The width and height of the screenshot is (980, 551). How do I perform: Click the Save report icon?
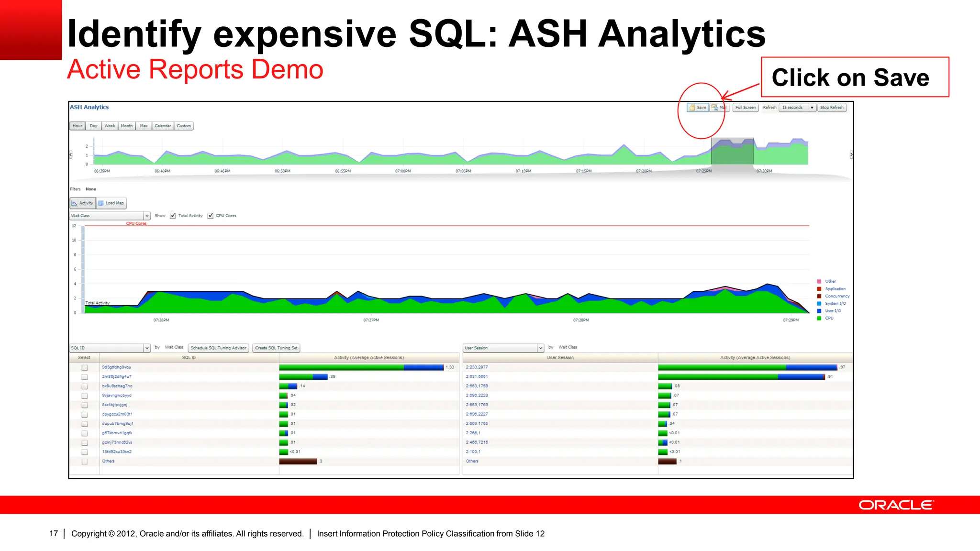pyautogui.click(x=692, y=108)
